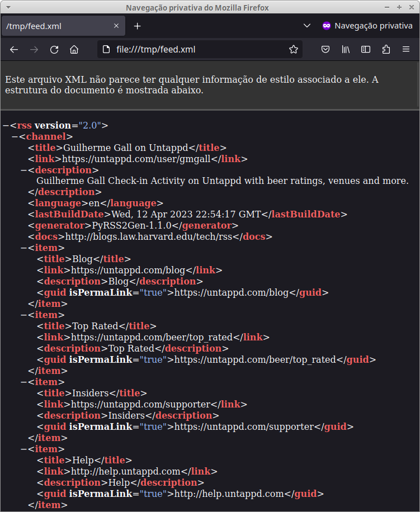Screen dimensions: 420x512
Task: Open a new tab with the plus button
Action: [x=138, y=26]
